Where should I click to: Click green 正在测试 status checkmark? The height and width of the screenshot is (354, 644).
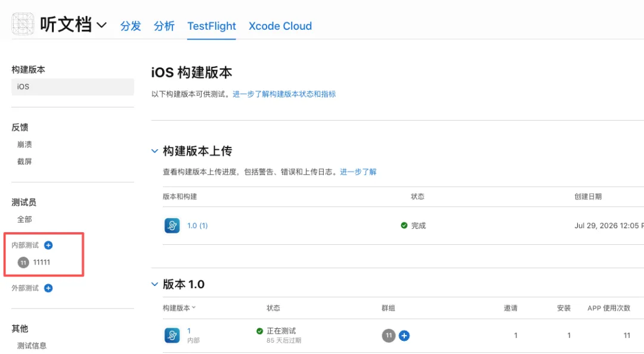tap(259, 331)
